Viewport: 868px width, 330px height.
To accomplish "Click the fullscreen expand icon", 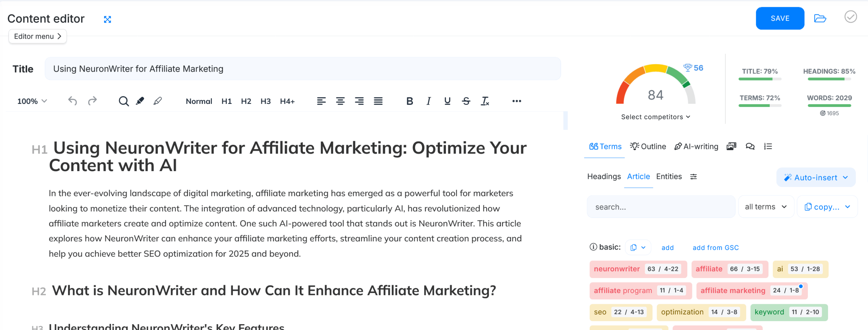I will pyautogui.click(x=107, y=19).
